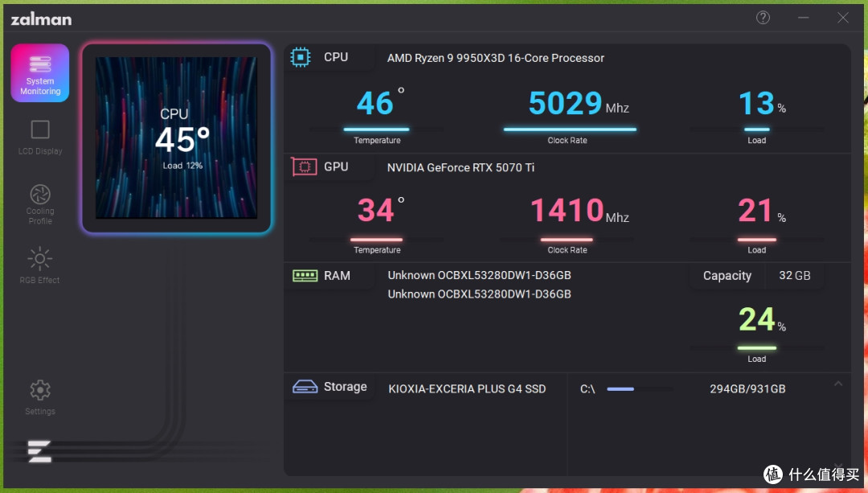
Task: Click the RAM module icon
Action: 305,275
